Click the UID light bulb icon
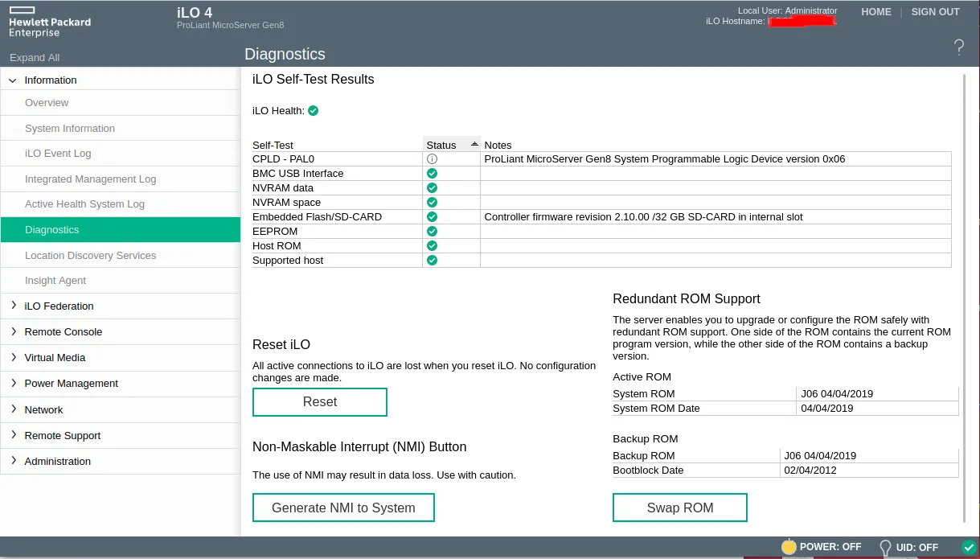The width and height of the screenshot is (980, 559). (x=885, y=548)
